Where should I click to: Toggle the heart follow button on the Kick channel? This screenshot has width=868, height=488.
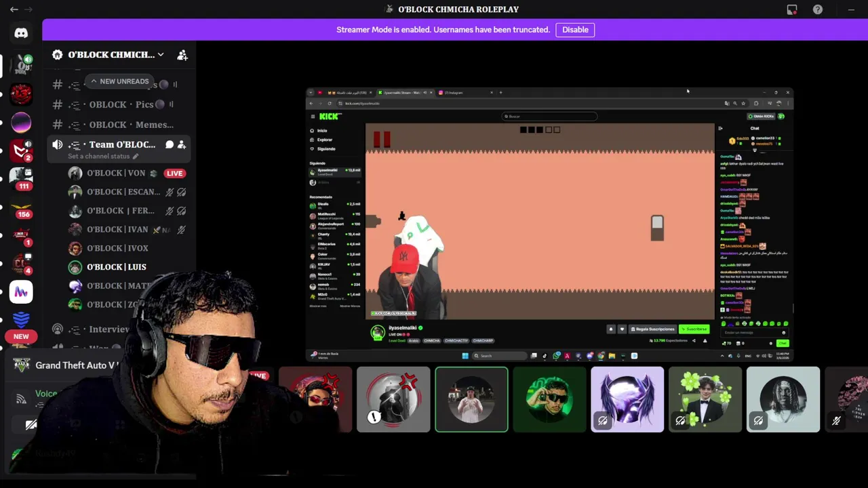pyautogui.click(x=621, y=329)
